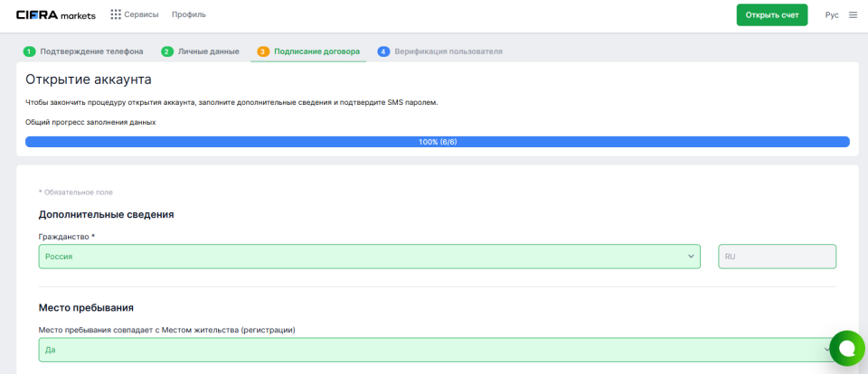The width and height of the screenshot is (868, 374).
Task: Click the blue 100% progress bar
Action: (438, 142)
